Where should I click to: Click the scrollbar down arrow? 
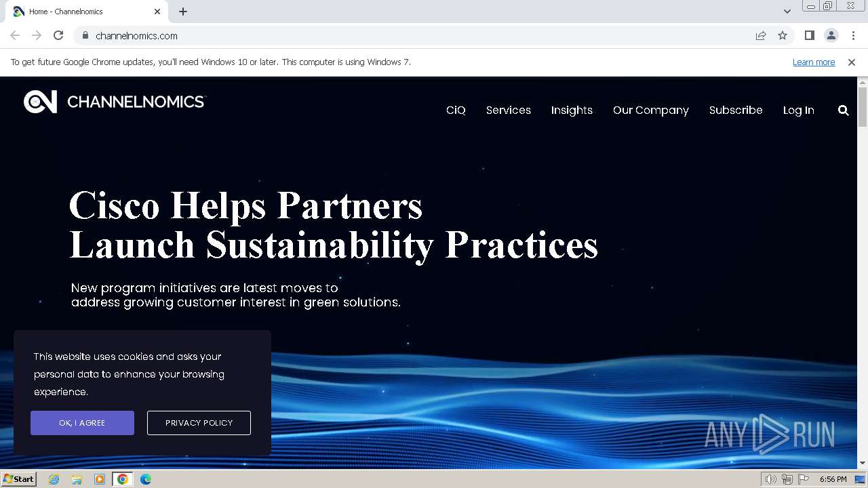(863, 464)
